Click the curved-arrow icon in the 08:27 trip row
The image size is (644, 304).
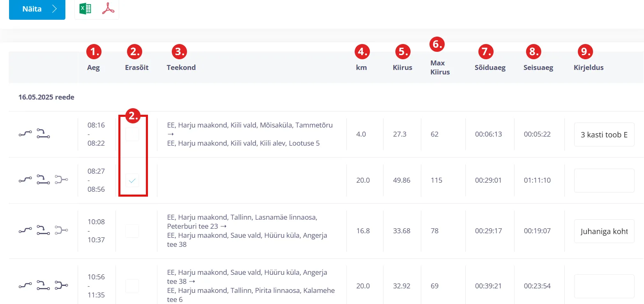43,180
